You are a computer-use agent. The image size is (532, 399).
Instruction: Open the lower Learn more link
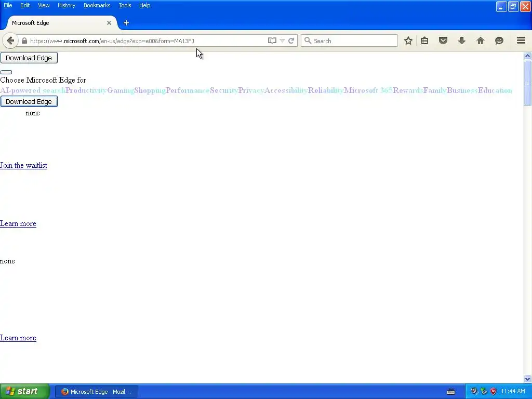[18, 338]
